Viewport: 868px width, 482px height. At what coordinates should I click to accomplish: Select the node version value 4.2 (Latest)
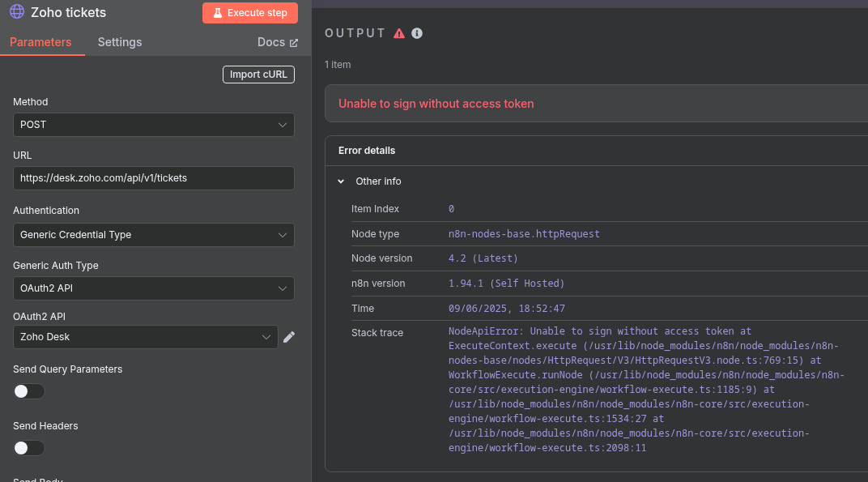483,258
